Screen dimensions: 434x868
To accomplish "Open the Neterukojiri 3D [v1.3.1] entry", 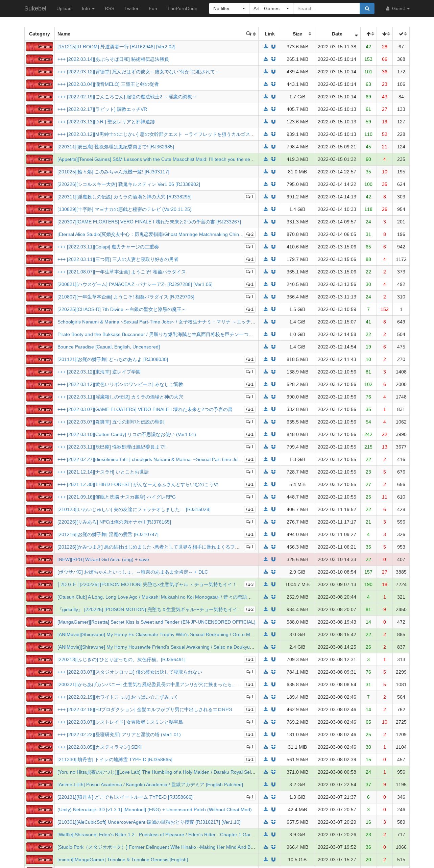I will [154, 810].
